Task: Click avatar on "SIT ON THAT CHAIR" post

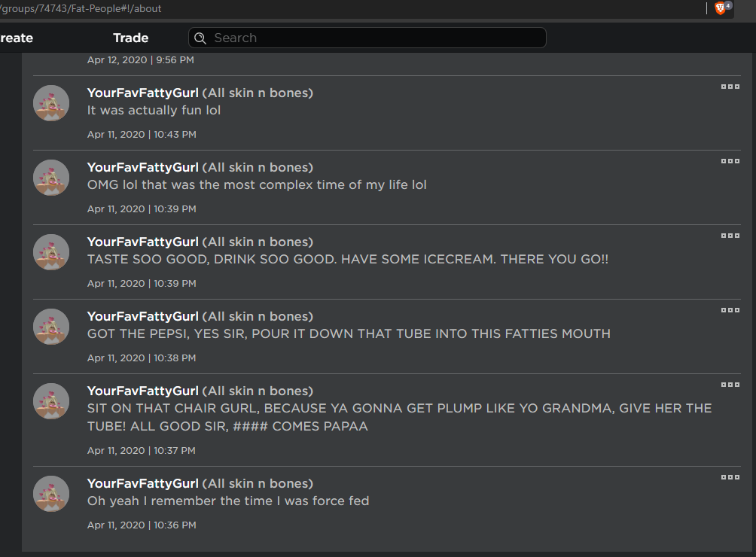Action: tap(51, 401)
